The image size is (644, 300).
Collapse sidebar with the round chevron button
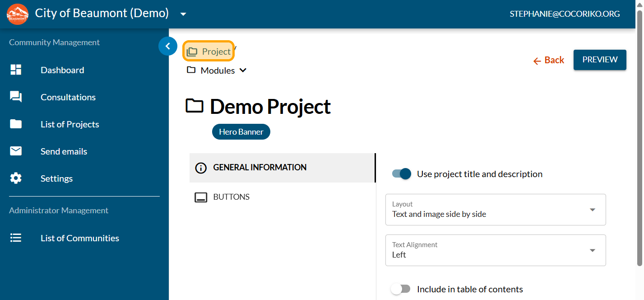pyautogui.click(x=167, y=46)
